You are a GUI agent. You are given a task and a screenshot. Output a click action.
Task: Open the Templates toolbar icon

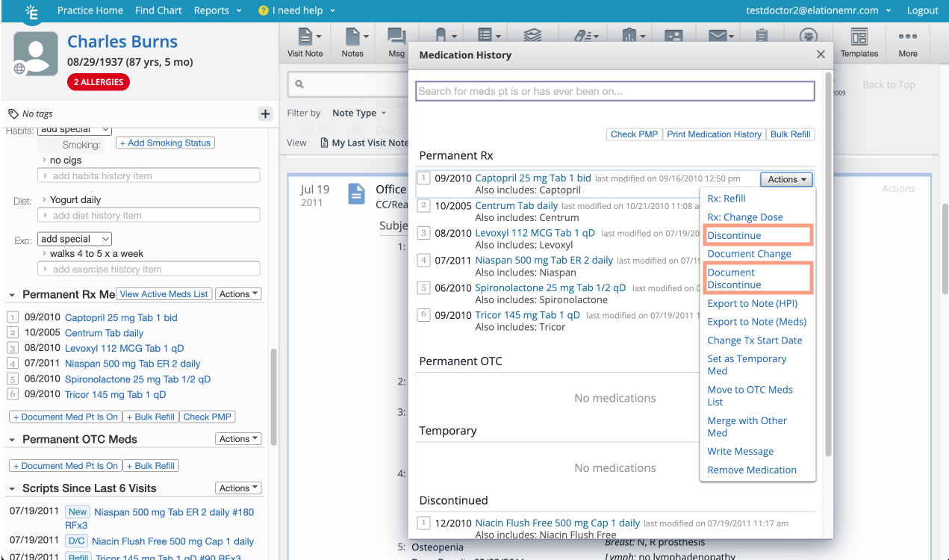tap(859, 42)
